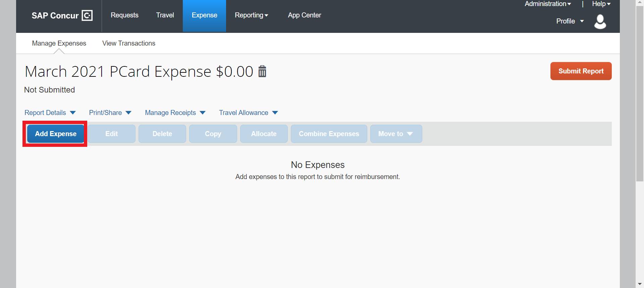Click the Add Expense button
Image resolution: width=644 pixels, height=288 pixels.
point(56,134)
